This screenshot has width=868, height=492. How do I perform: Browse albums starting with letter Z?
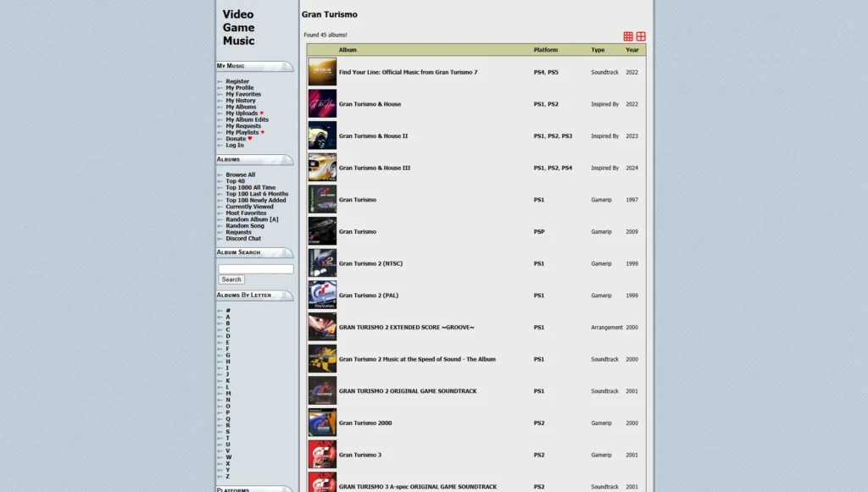227,477
